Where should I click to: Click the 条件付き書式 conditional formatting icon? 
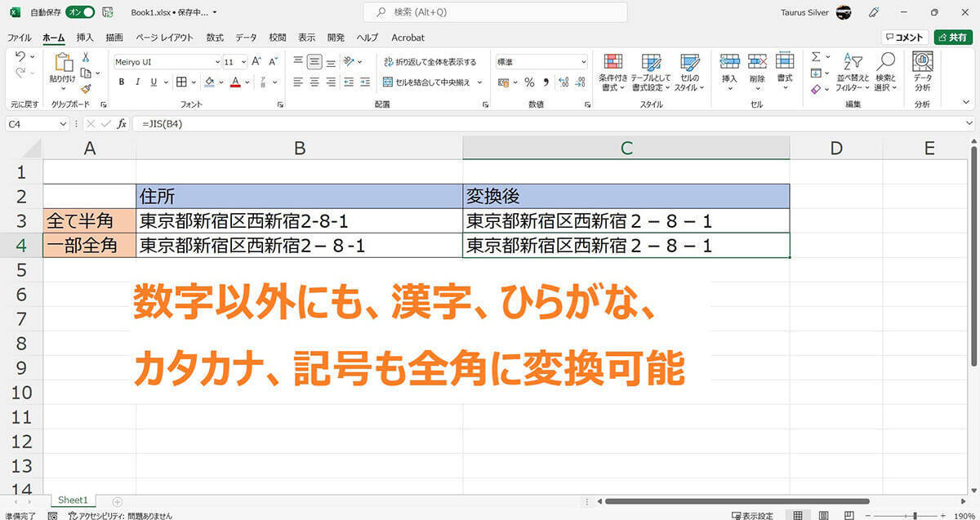tap(612, 72)
